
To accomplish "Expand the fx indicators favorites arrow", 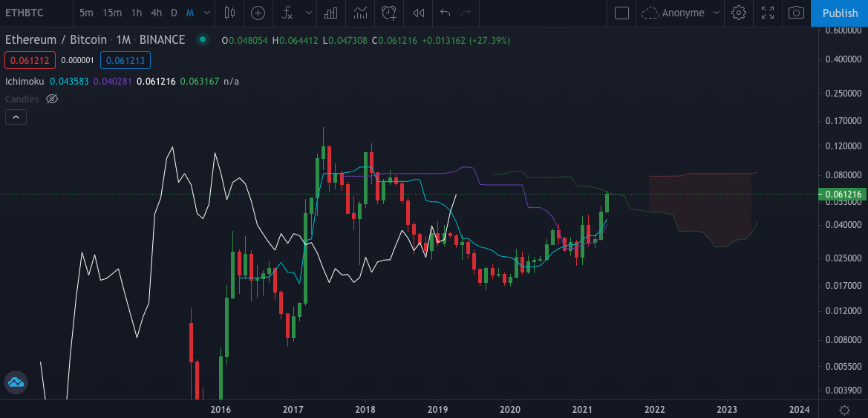I will coord(309,13).
